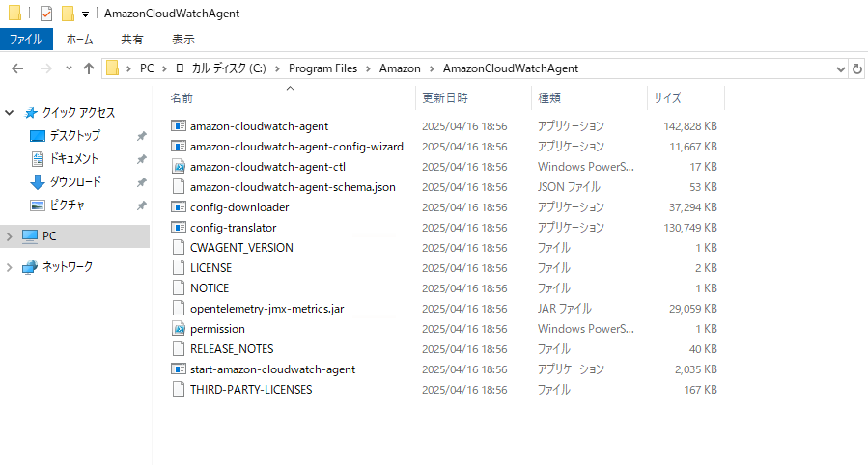Select the file name config-translator
The width and height of the screenshot is (868, 465).
(x=233, y=228)
